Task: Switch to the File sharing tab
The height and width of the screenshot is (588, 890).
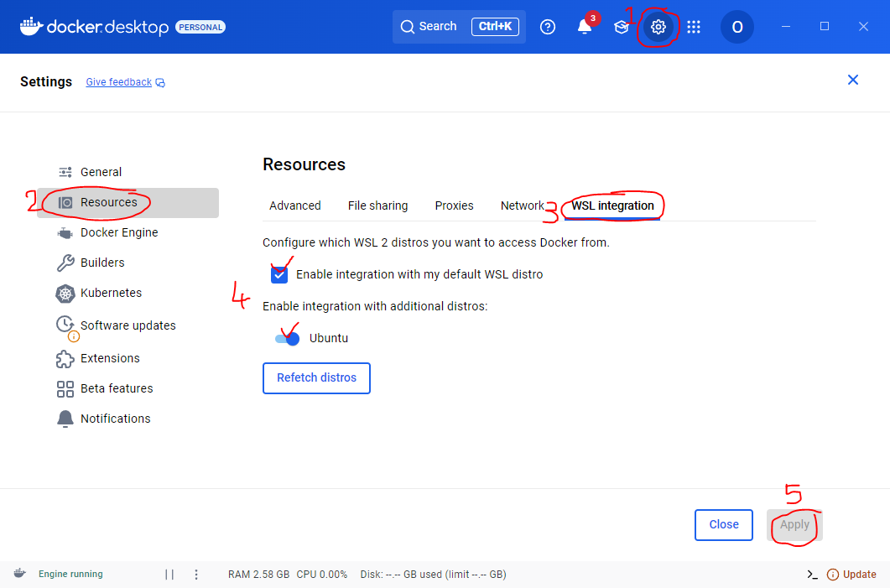Action: click(378, 206)
